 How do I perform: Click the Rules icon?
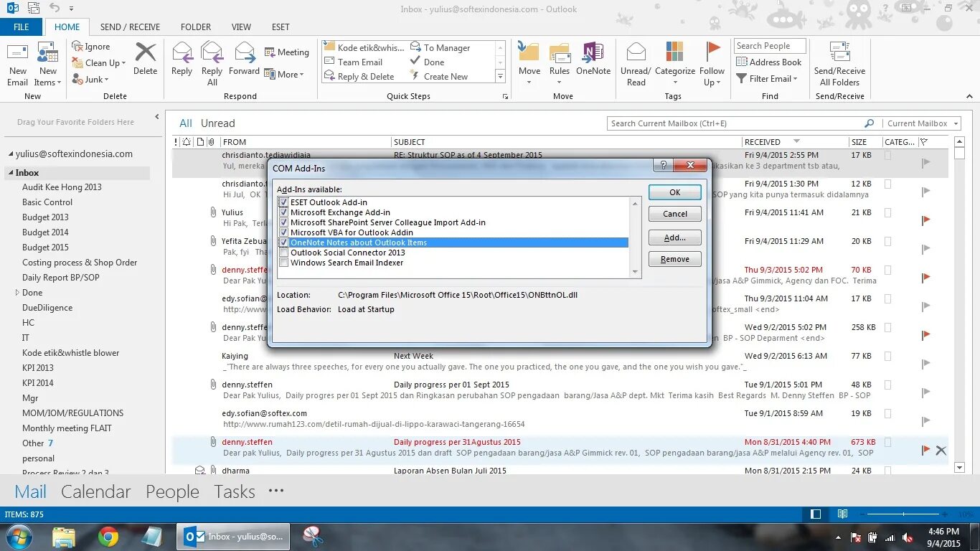[560, 52]
